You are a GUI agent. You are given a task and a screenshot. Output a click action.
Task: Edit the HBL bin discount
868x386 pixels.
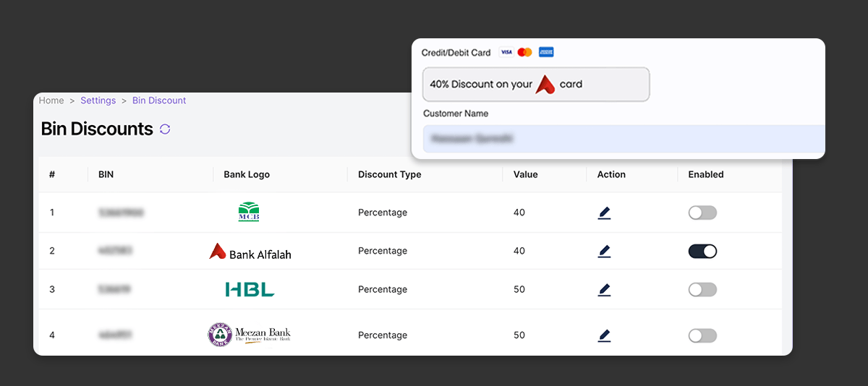coord(605,289)
